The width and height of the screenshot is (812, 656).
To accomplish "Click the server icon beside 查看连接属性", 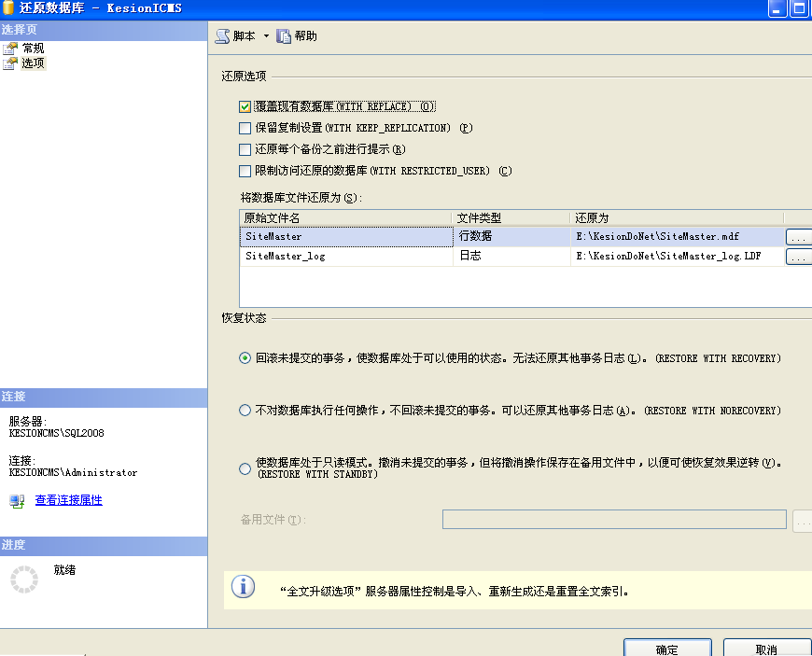I will tap(17, 500).
